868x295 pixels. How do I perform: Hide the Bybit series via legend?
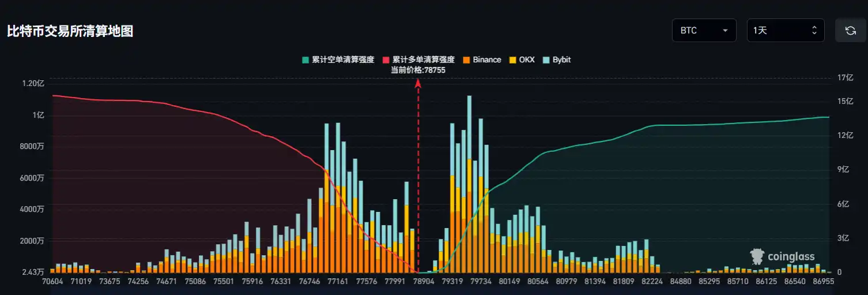tap(557, 59)
